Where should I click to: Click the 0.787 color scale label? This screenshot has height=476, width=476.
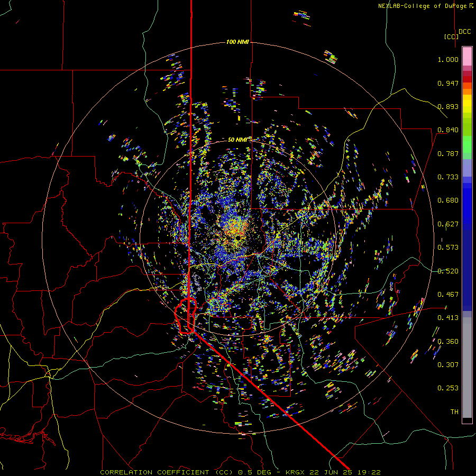tap(448, 153)
